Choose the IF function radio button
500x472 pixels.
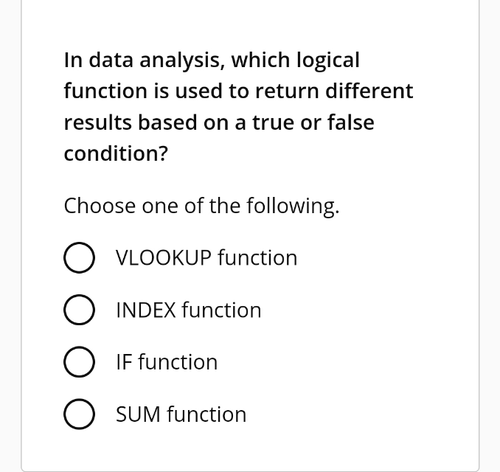click(79, 362)
